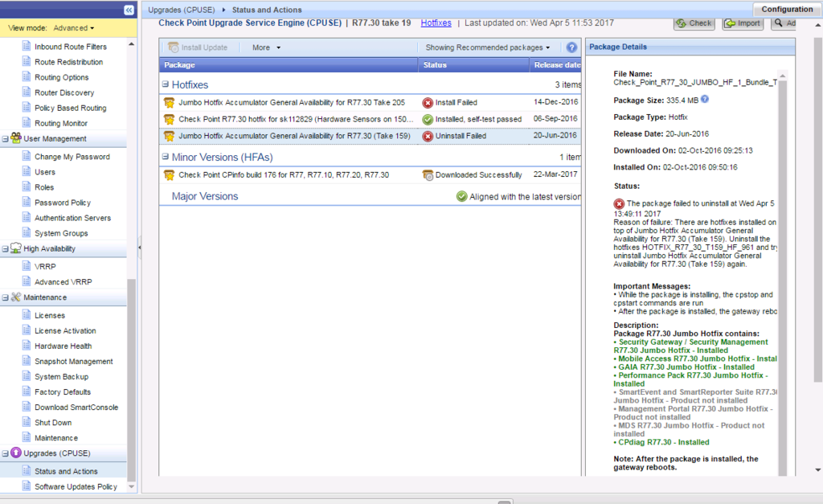Open Routing Options page
823x504 pixels.
coord(61,77)
